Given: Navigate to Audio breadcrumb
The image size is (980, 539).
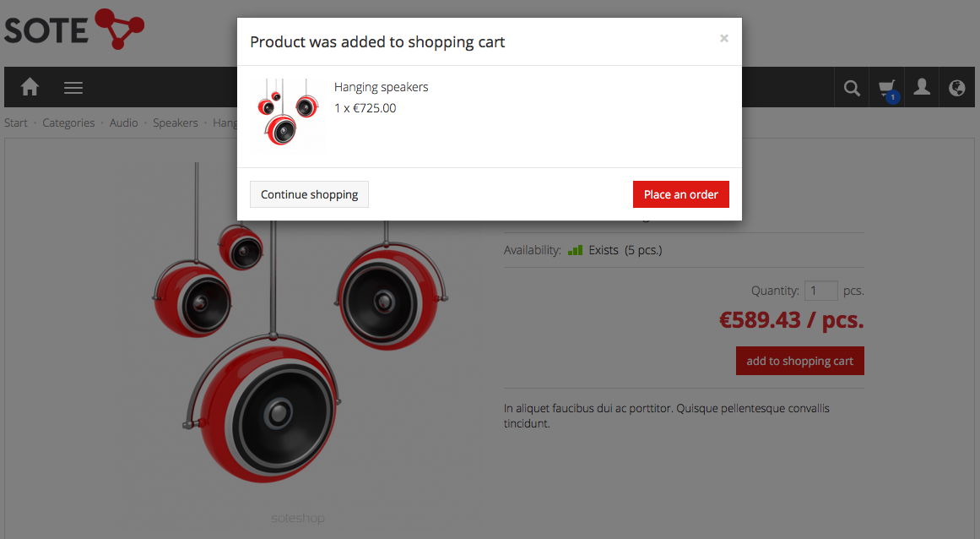Looking at the screenshot, I should click(123, 122).
